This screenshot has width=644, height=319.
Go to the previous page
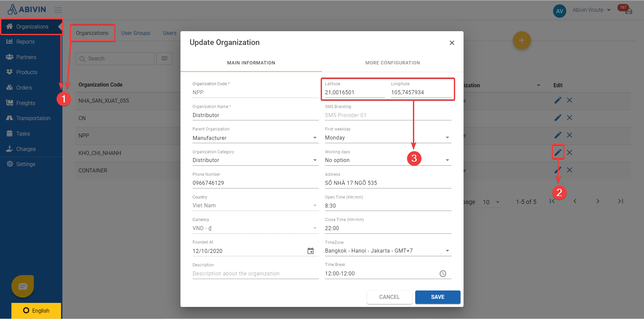click(575, 201)
